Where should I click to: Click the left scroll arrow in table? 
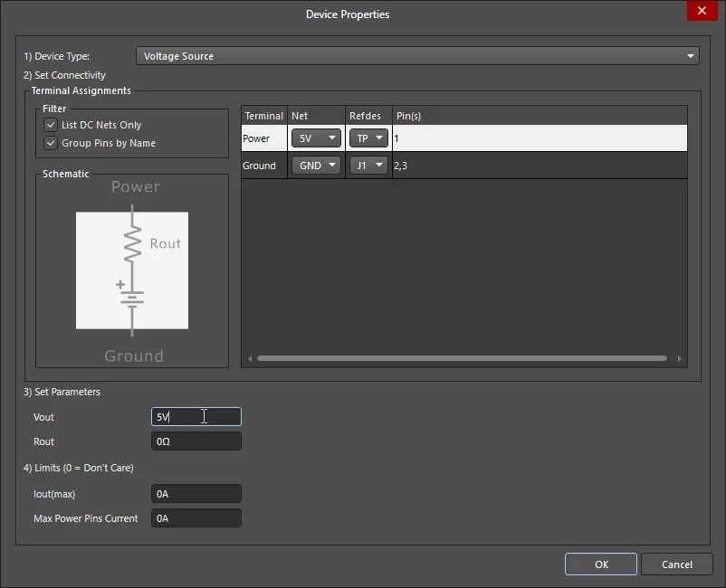coord(250,359)
